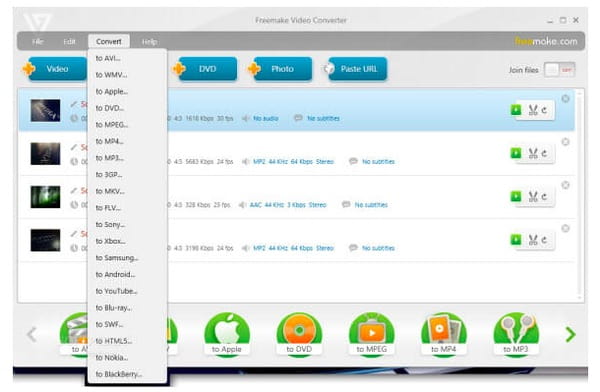The width and height of the screenshot is (600, 392).
Task: Show previous formats with left arrow
Action: click(32, 335)
